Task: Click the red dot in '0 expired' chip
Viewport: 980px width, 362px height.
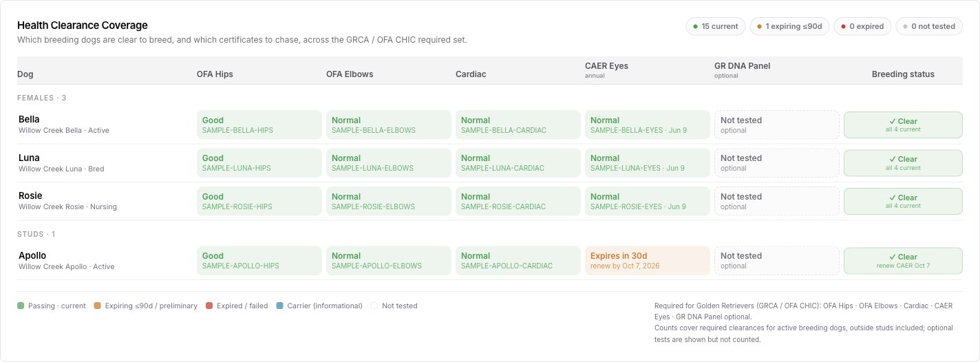Action: pyautogui.click(x=843, y=27)
